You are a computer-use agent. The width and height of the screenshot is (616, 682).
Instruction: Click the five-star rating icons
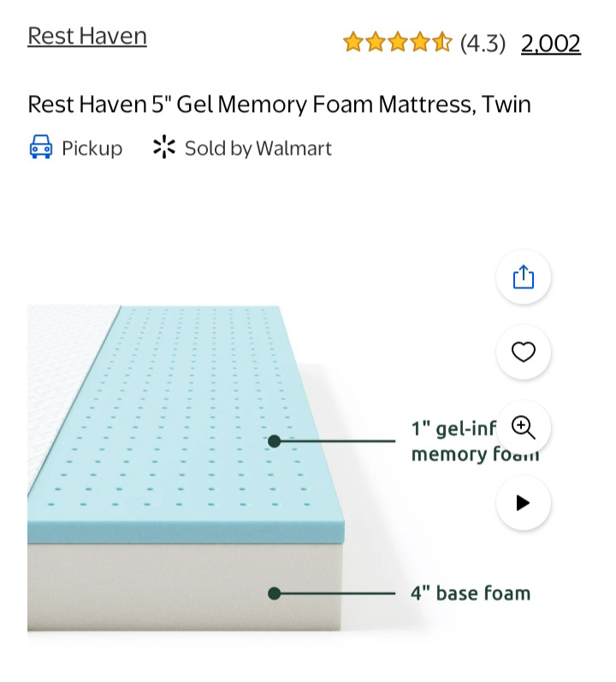(x=397, y=42)
